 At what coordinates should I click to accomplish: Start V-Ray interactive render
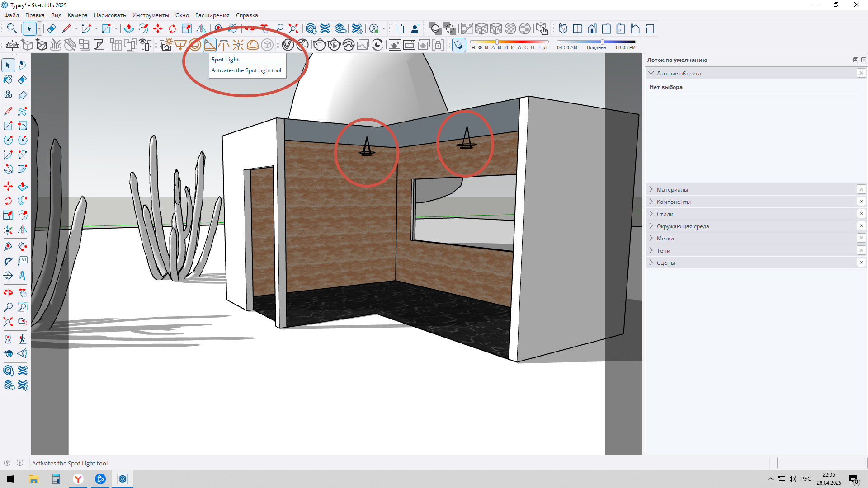tap(334, 45)
